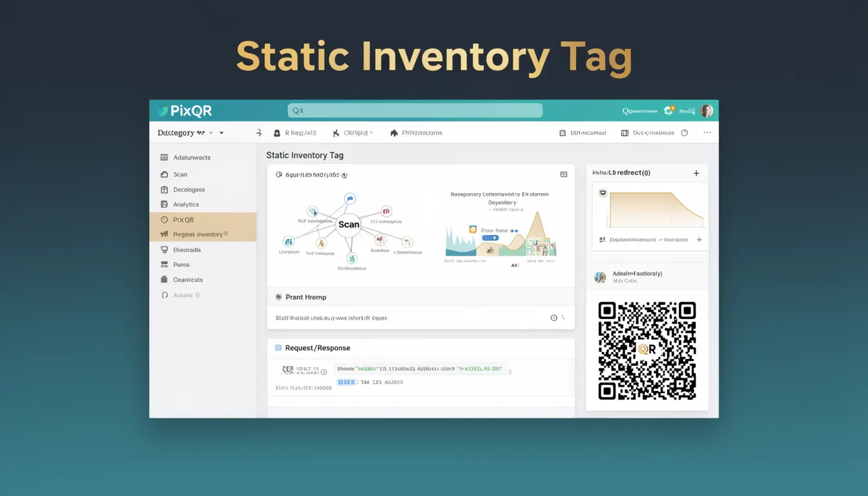
Task: Click the lock toolbar item in the top toolbar
Action: pos(295,133)
